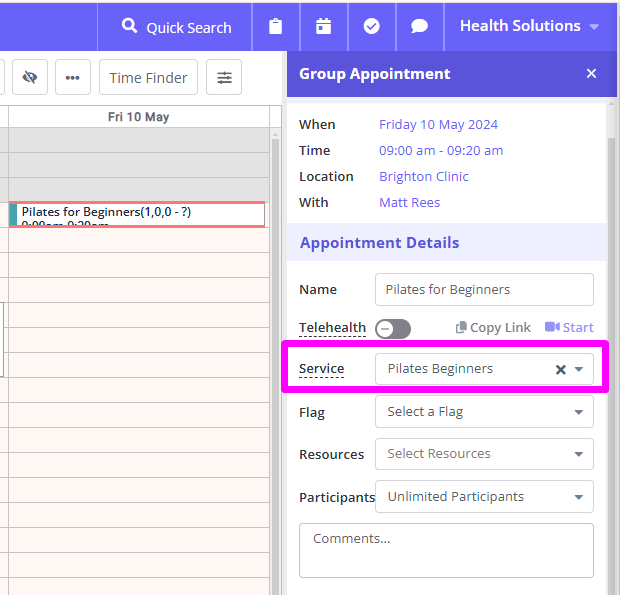Click the Telehealth label
The height and width of the screenshot is (595, 620).
coord(332,328)
